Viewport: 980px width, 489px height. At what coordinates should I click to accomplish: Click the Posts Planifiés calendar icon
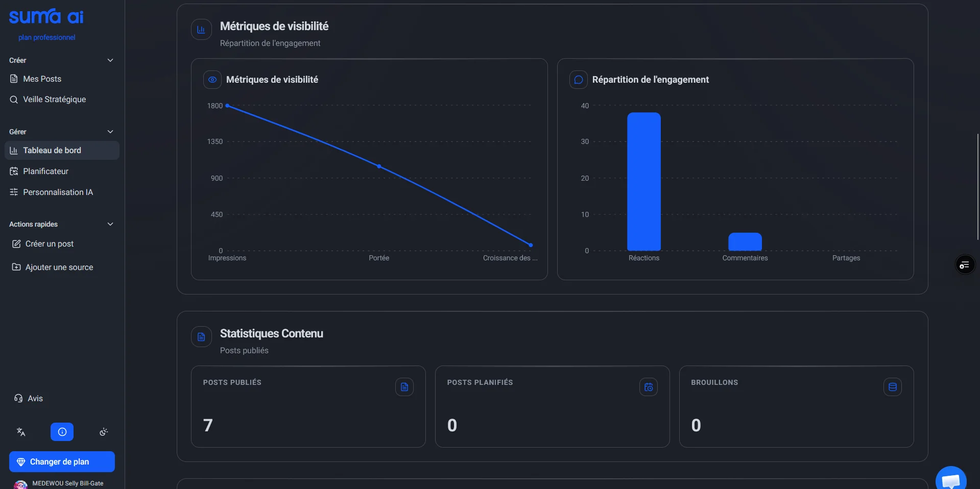pos(648,387)
